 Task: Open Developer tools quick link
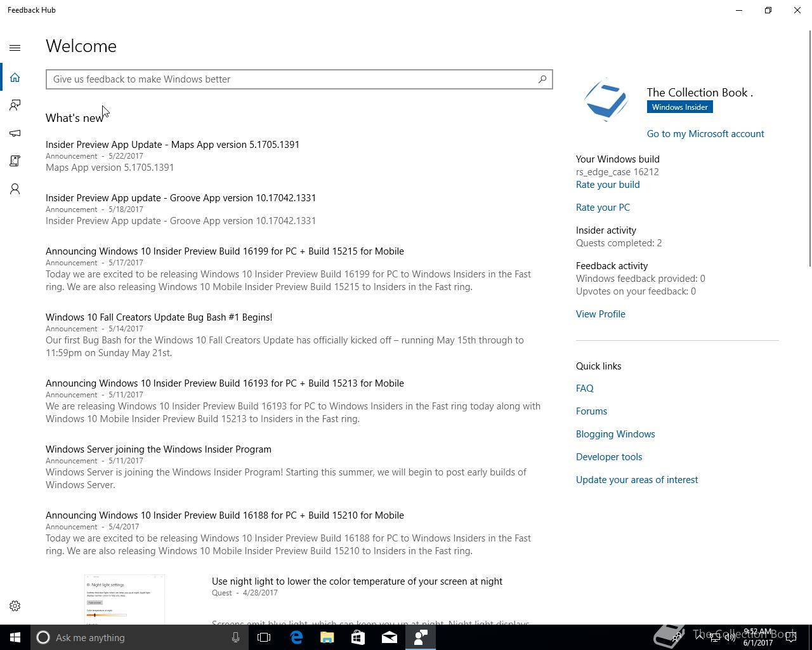tap(609, 457)
